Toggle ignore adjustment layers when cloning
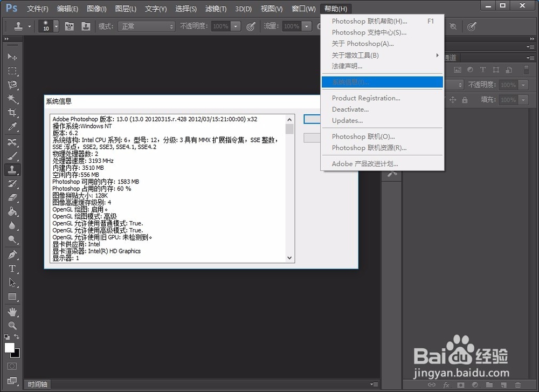Image resolution: width=539 pixels, height=392 pixels. pyautogui.click(x=453, y=26)
